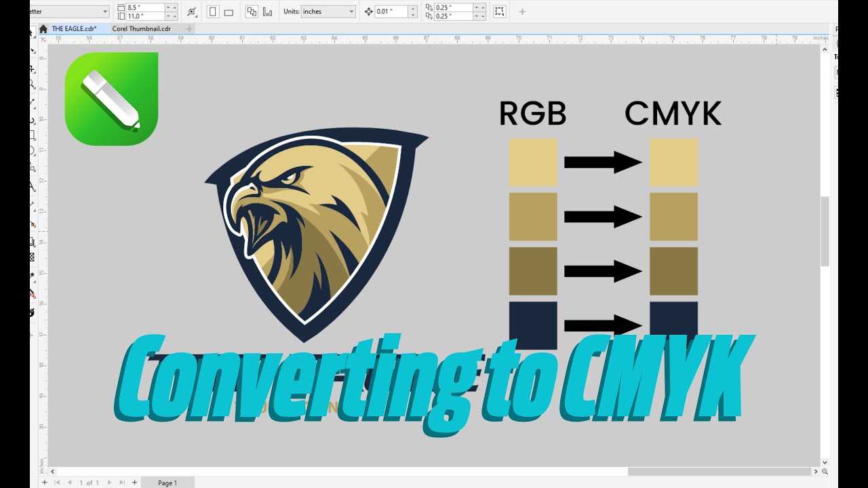
Task: Click the page width field 8.5"
Action: coord(147,7)
